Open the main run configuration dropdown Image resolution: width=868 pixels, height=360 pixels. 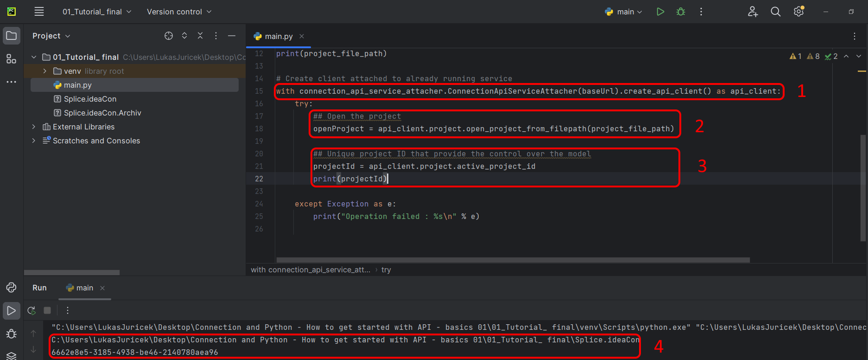624,12
